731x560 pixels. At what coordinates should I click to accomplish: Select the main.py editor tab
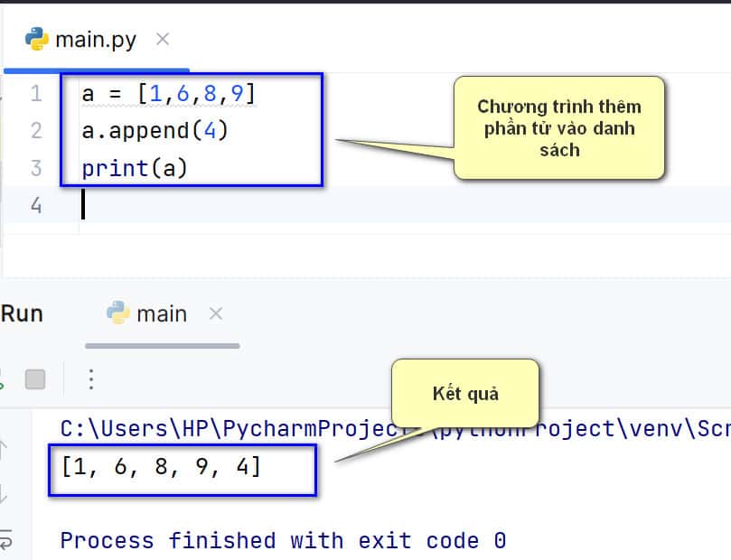(x=96, y=40)
